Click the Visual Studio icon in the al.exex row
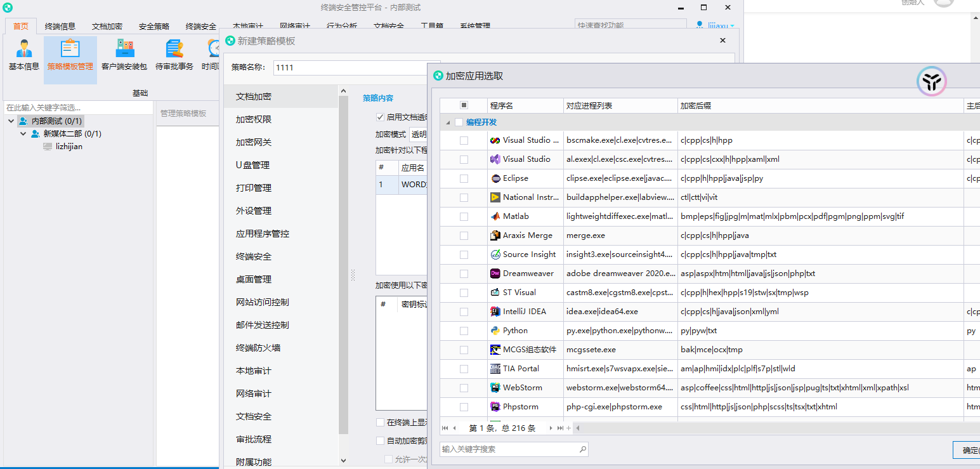This screenshot has width=980, height=469. [x=495, y=159]
